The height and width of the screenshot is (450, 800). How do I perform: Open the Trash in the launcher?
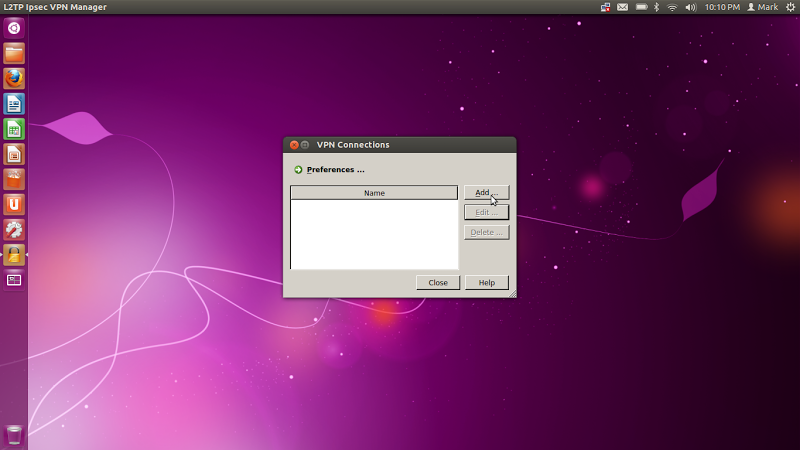(x=14, y=435)
